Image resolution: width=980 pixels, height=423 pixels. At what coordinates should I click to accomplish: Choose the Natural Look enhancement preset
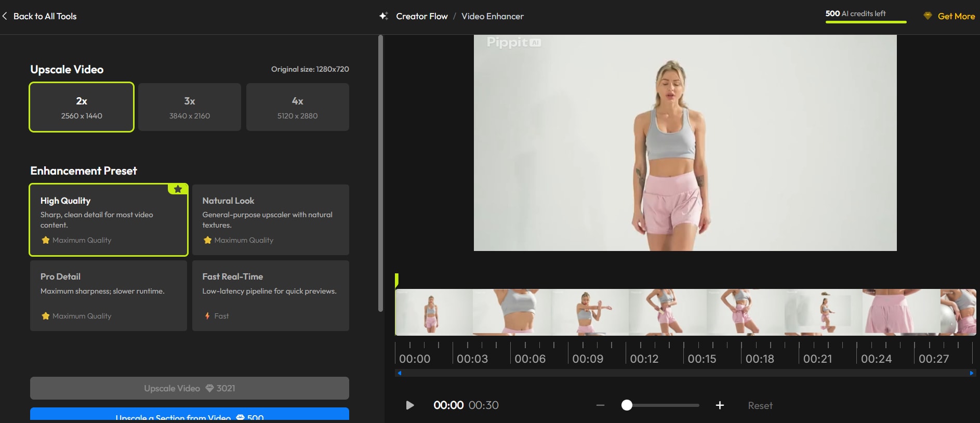271,220
